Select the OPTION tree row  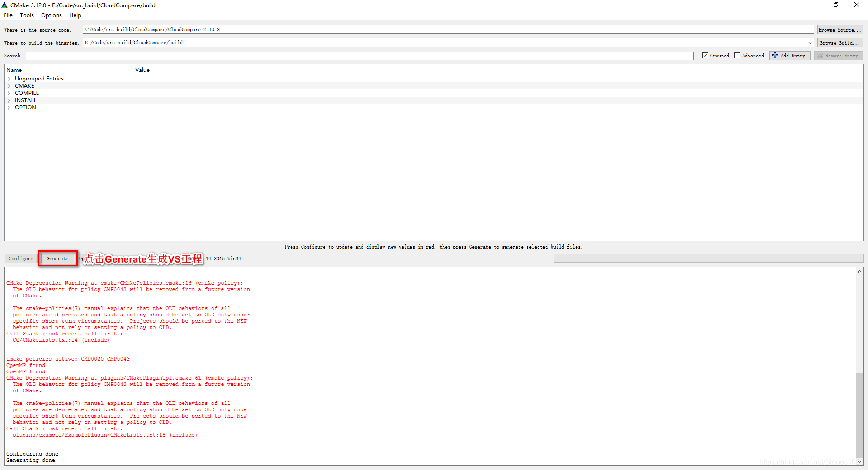[x=434, y=108]
